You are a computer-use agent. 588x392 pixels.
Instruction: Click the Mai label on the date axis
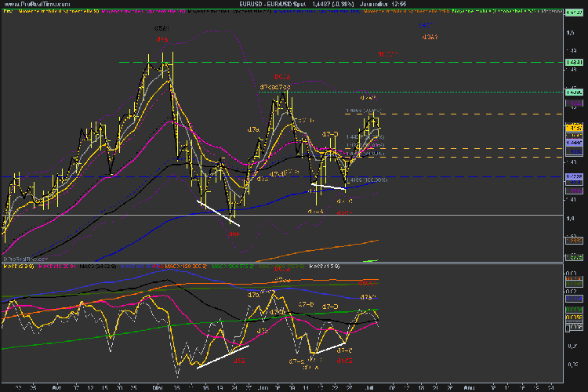coord(159,387)
